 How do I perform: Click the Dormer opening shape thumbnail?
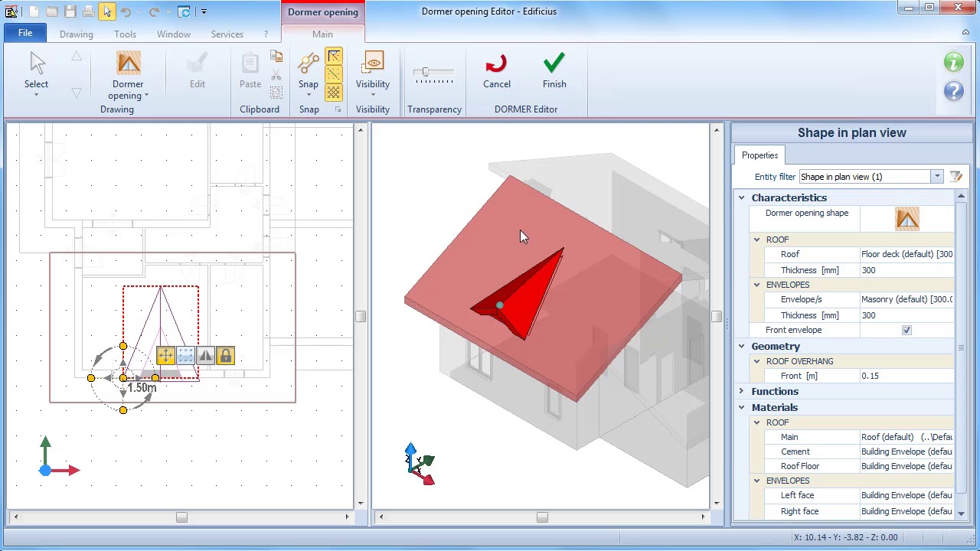point(907,220)
